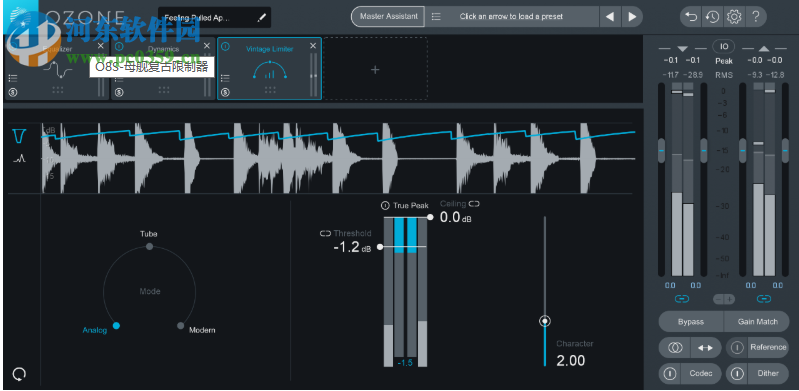799x391 pixels.
Task: Select the Vintage Limiter module
Action: pyautogui.click(x=269, y=68)
